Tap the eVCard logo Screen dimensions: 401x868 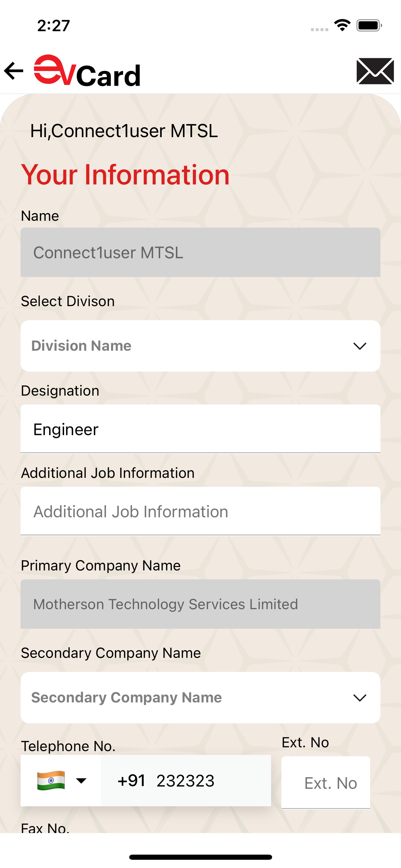point(87,71)
